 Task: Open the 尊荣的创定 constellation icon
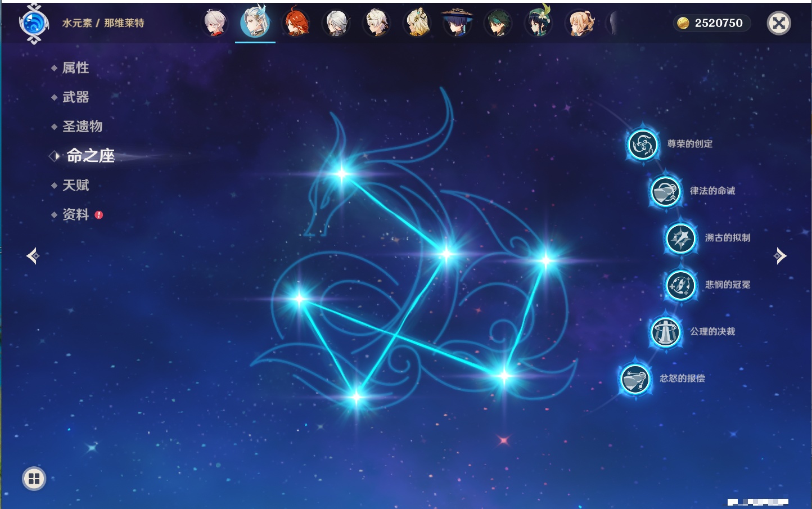click(x=642, y=145)
